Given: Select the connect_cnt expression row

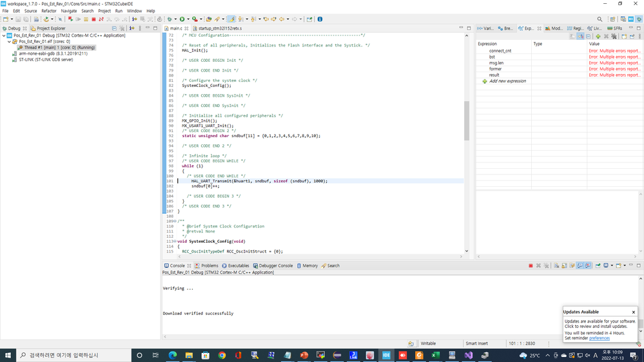Looking at the screenshot, I should coord(560,51).
